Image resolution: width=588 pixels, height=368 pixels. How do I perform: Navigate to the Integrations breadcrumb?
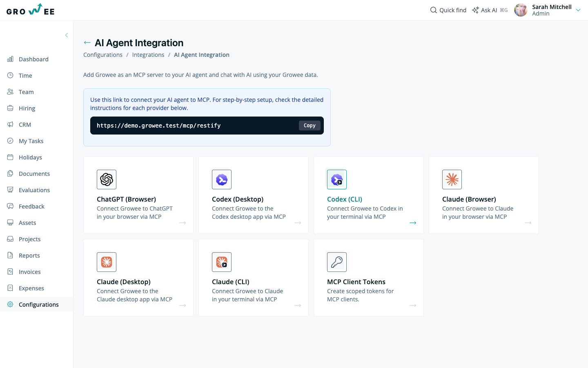pyautogui.click(x=148, y=55)
